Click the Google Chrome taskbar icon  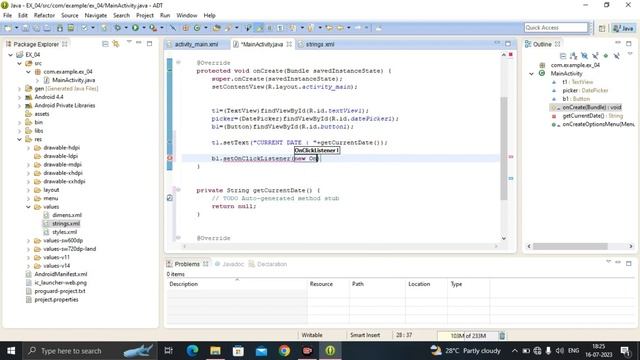[x=284, y=351]
